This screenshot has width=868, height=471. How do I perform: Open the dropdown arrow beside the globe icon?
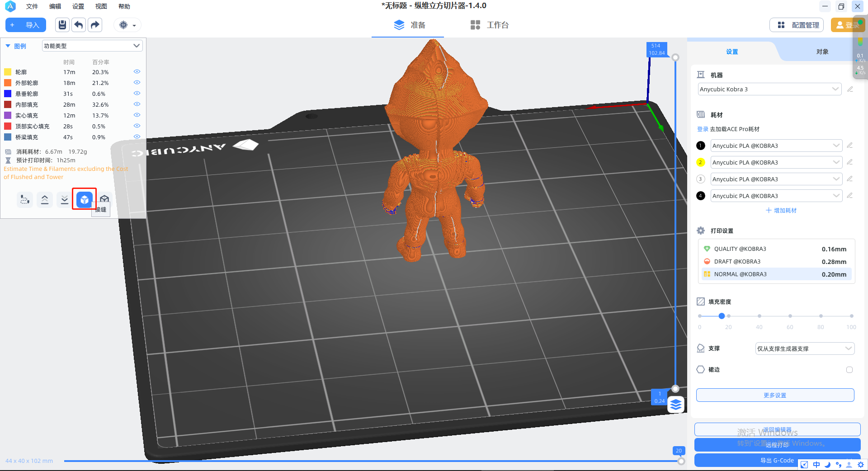click(134, 25)
